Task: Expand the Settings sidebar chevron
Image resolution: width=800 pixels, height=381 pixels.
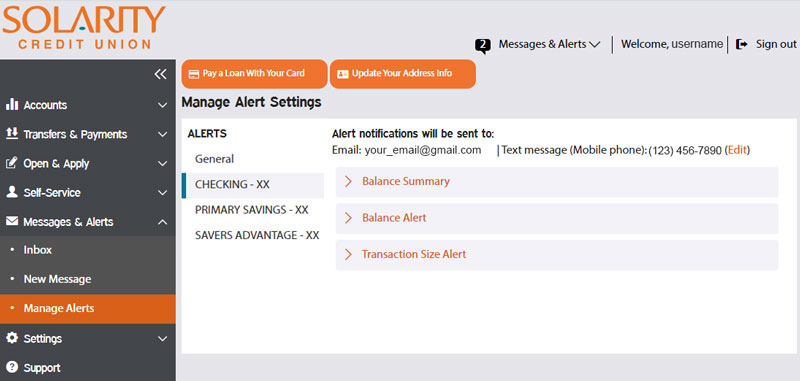Action: [x=162, y=339]
